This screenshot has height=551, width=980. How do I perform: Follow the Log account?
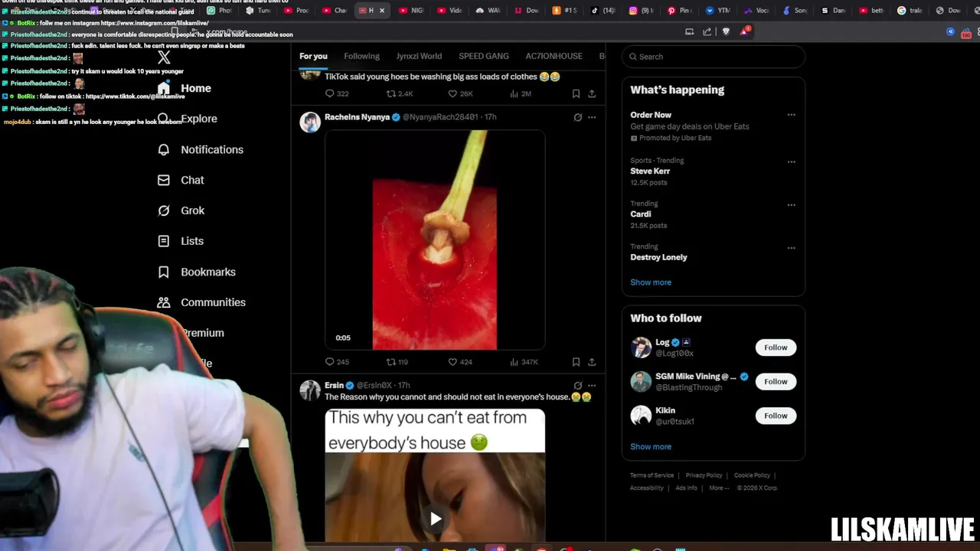click(776, 347)
